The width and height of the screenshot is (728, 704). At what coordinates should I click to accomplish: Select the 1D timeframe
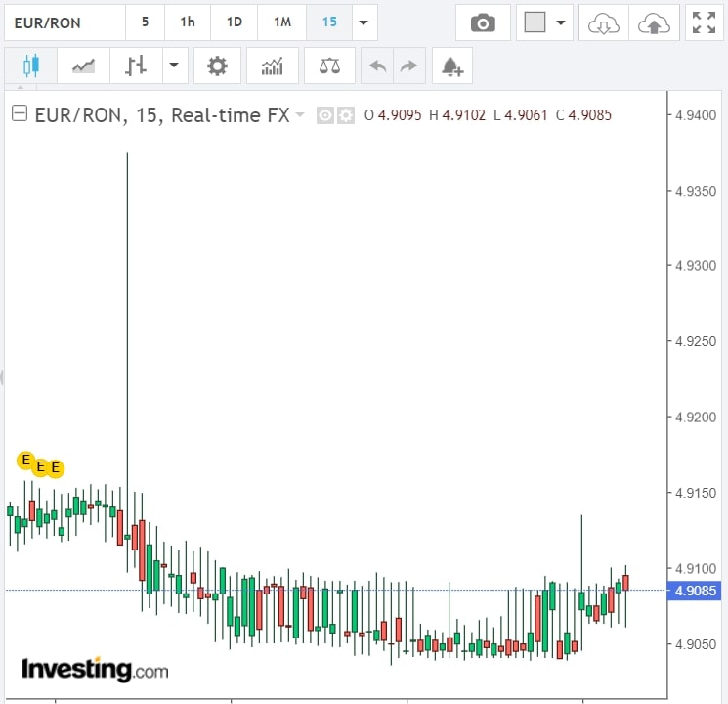pos(235,22)
